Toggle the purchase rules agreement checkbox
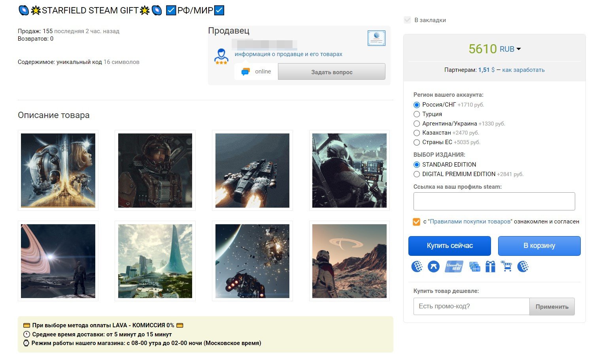Viewport: 610px width, 364px height. point(416,222)
